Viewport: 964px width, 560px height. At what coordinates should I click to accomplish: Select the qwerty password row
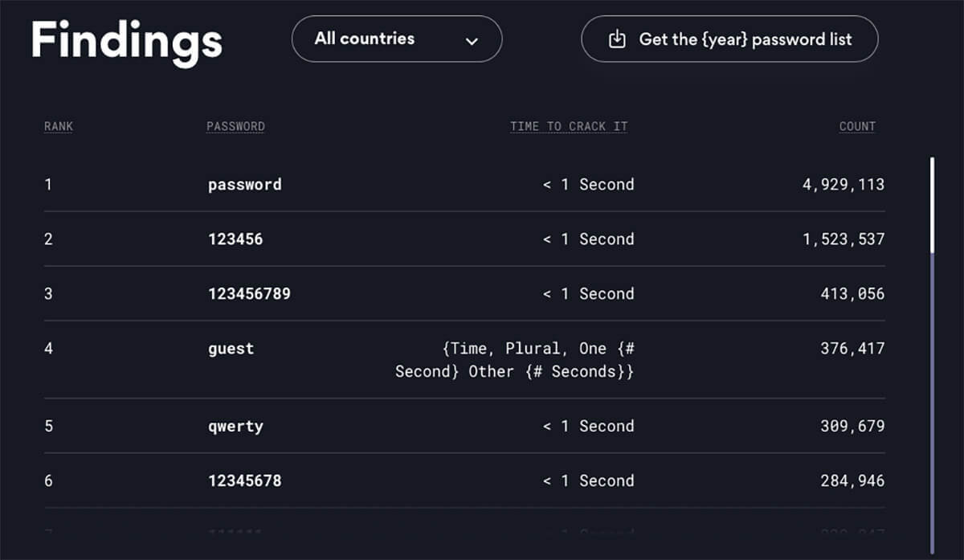(464, 426)
